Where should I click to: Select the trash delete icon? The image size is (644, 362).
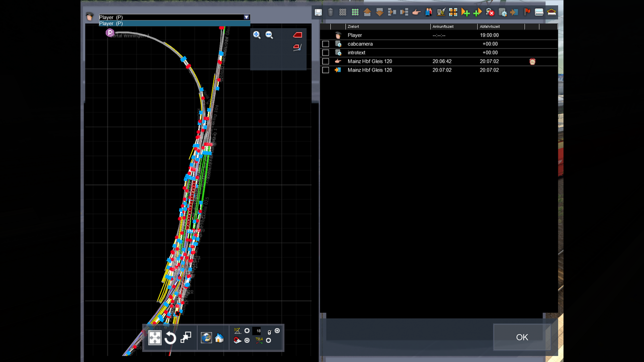point(330,12)
